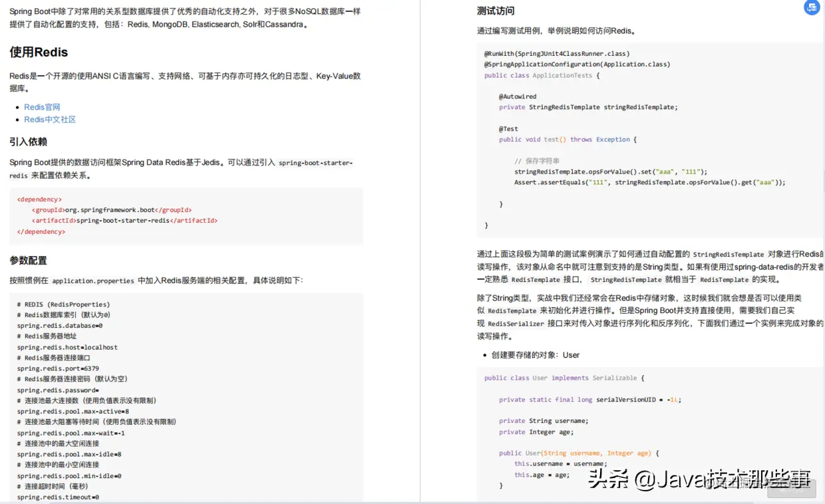Click the 测试访问 heading
825x504 pixels.
pyautogui.click(x=496, y=11)
